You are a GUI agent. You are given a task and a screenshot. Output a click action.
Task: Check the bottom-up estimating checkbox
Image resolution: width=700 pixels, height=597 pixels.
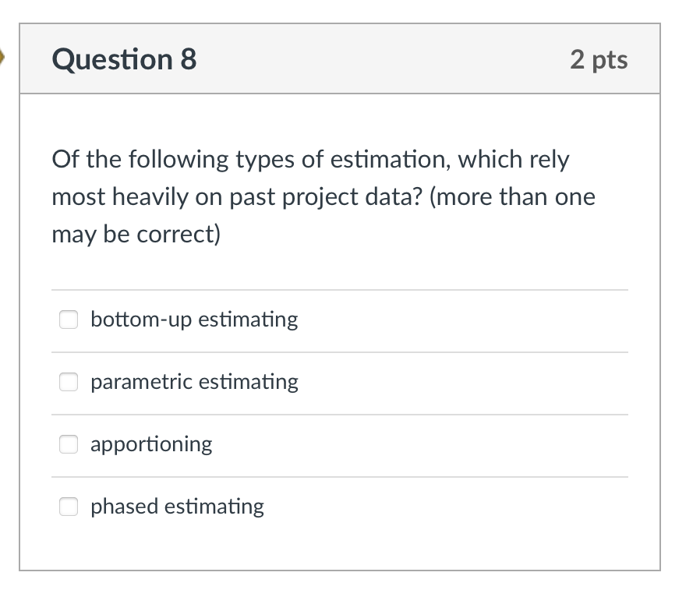tap(69, 320)
